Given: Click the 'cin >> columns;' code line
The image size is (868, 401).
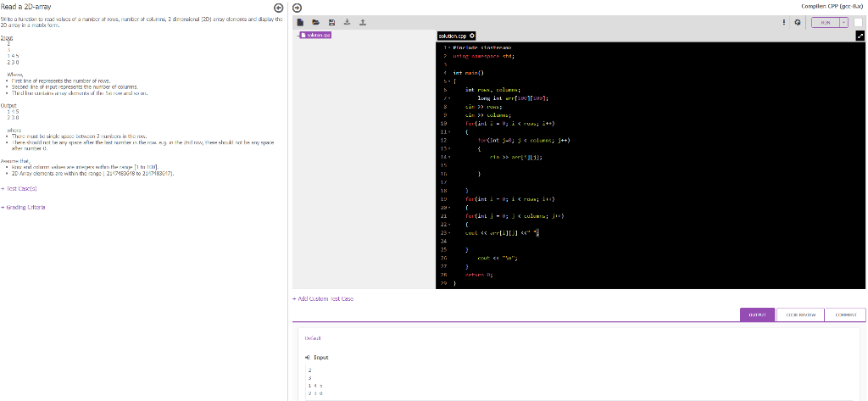Looking at the screenshot, I should pyautogui.click(x=488, y=115).
